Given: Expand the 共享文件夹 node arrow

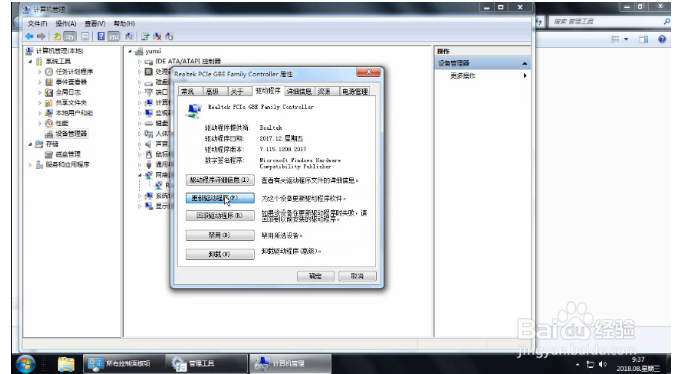Looking at the screenshot, I should (x=40, y=103).
